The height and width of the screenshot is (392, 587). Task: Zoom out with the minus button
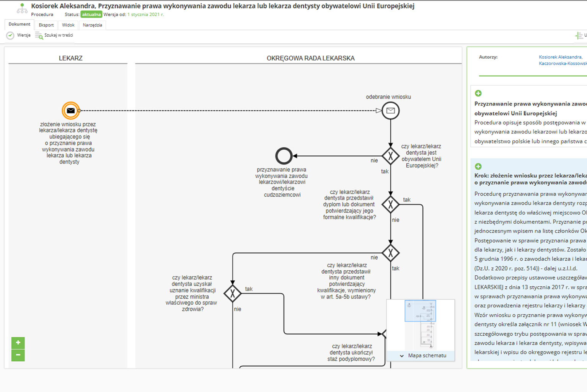(18, 355)
